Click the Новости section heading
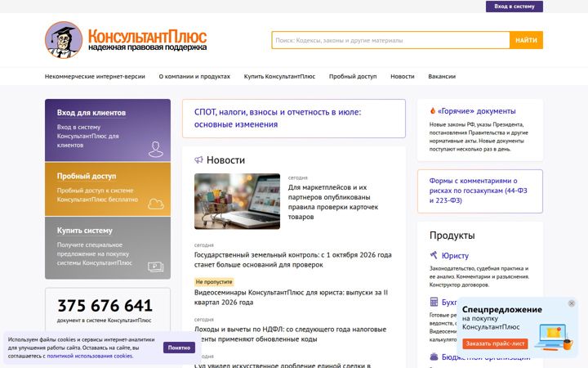Viewport: 588px width, 368px height. click(x=225, y=160)
